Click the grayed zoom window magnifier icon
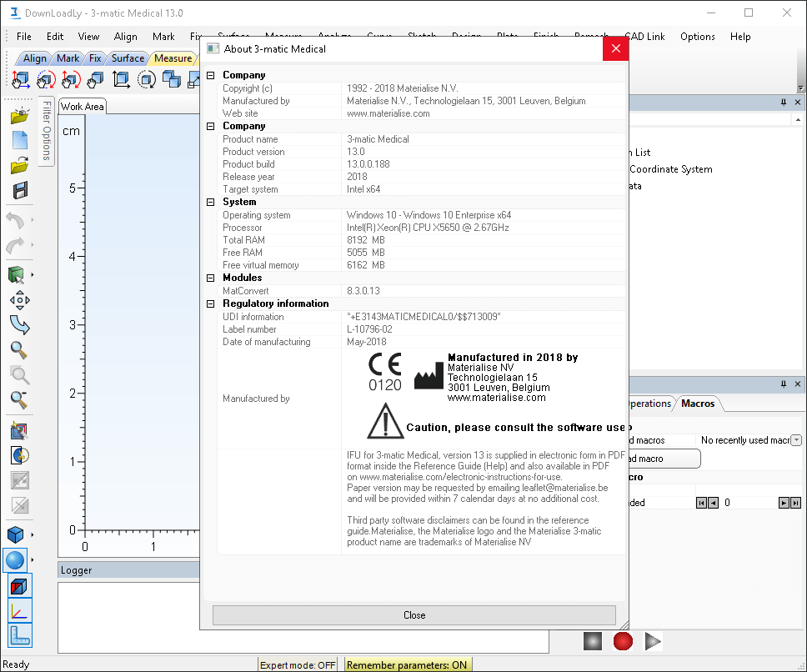 pos(19,374)
